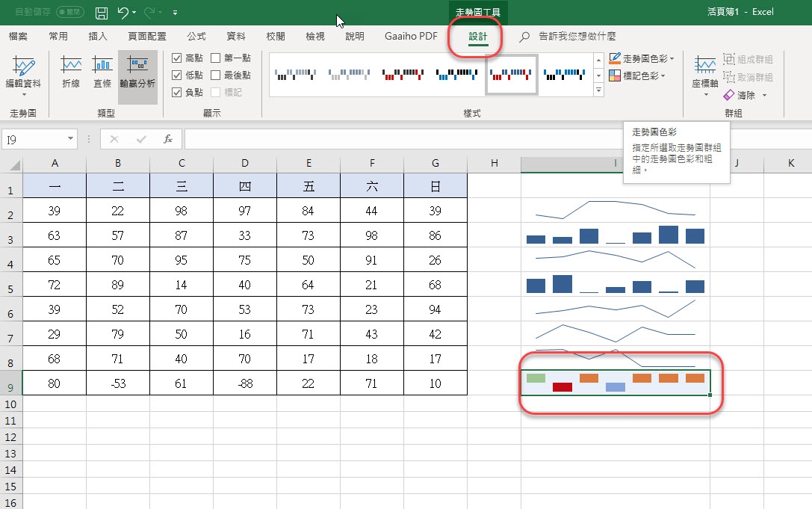Click the Save icon in title bar
Image resolution: width=812 pixels, height=509 pixels.
click(x=102, y=12)
